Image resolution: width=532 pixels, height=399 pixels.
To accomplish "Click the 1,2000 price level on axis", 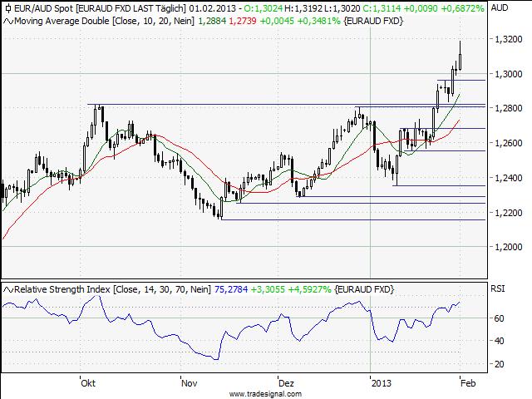I will coord(506,248).
